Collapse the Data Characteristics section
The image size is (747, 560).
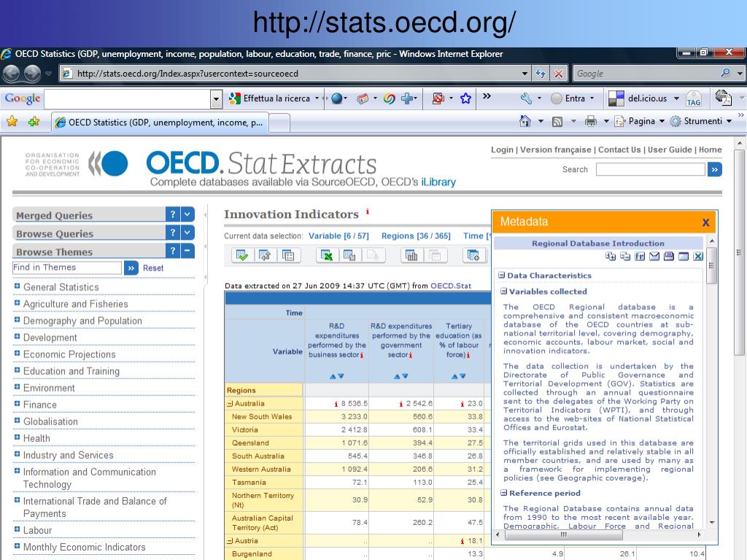(x=502, y=275)
